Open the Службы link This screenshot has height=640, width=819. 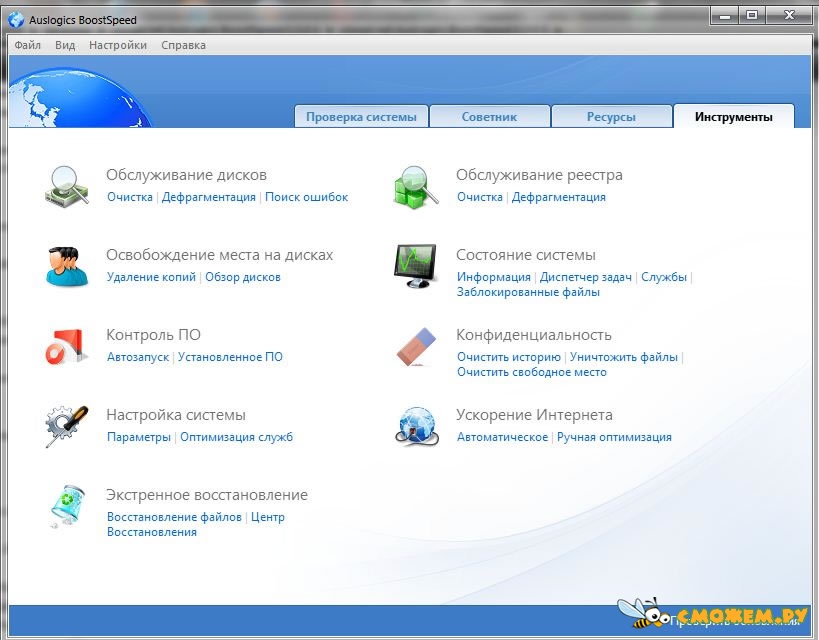point(664,277)
